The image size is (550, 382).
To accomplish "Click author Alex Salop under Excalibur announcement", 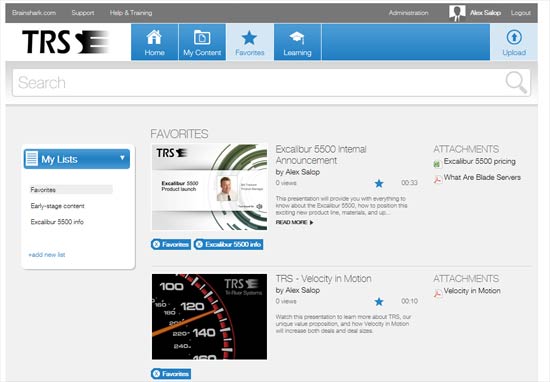I will tap(303, 172).
